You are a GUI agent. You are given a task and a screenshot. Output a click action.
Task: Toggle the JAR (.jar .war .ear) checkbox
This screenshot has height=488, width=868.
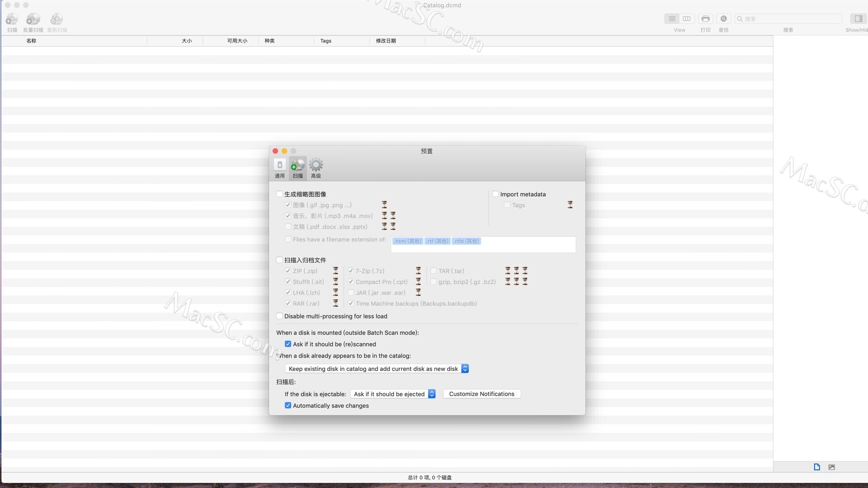pos(351,292)
